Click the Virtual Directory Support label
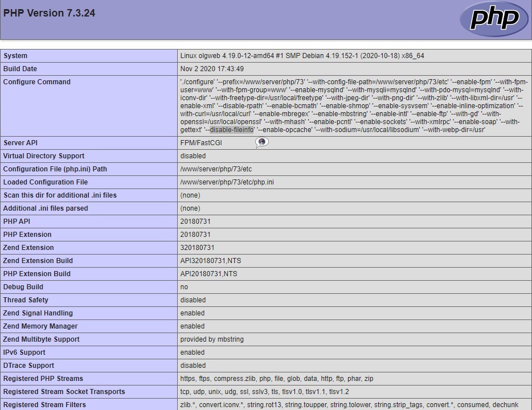The image size is (532, 410). point(44,155)
